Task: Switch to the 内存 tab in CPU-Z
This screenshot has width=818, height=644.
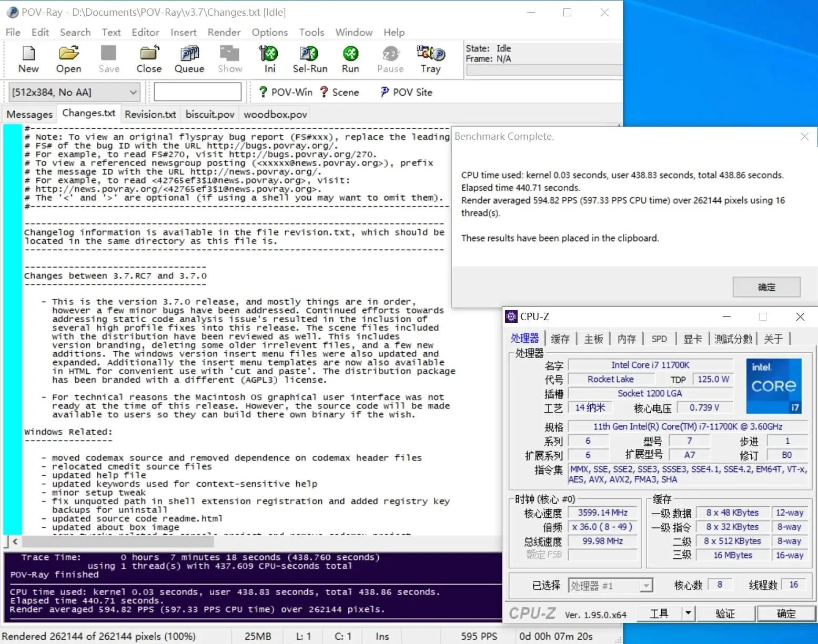Action: tap(627, 339)
